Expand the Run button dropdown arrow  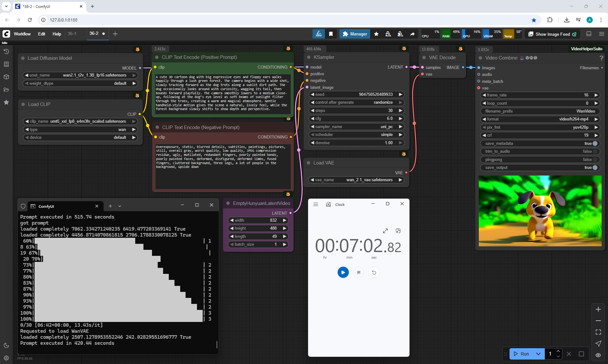click(538, 354)
